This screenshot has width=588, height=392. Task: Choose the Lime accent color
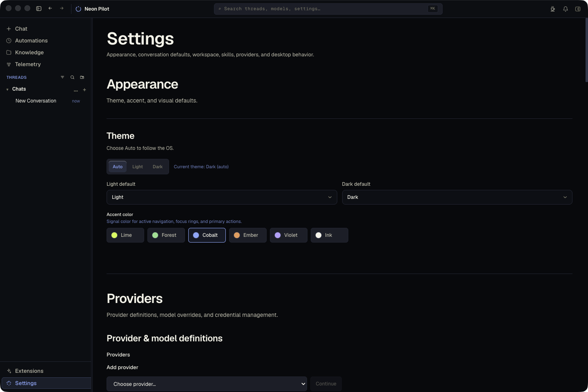tap(125, 235)
